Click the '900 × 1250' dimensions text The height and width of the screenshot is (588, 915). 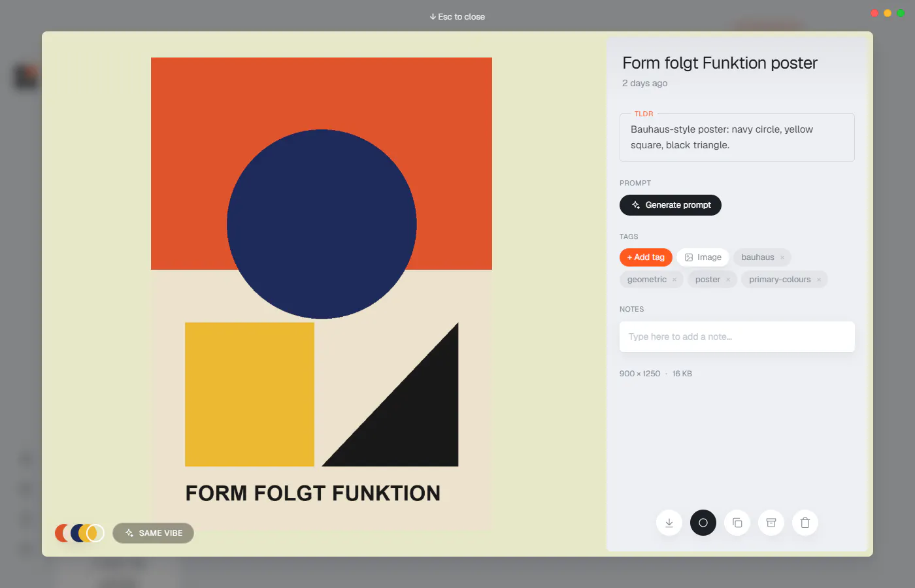(x=640, y=374)
